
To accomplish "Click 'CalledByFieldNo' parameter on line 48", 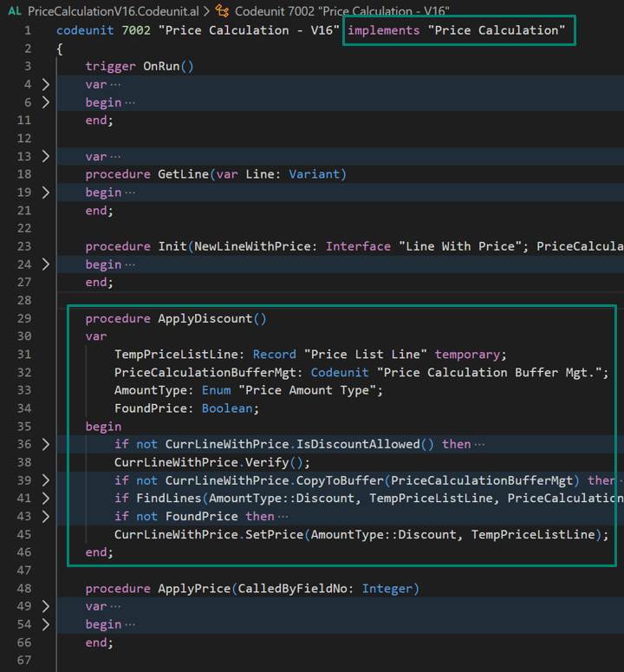I will (293, 589).
